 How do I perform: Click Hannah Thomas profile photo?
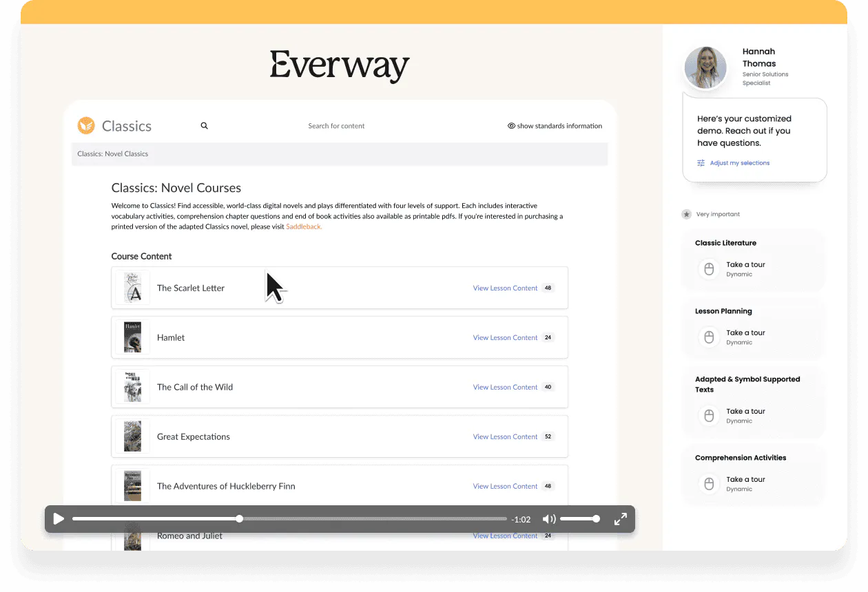[x=705, y=67]
